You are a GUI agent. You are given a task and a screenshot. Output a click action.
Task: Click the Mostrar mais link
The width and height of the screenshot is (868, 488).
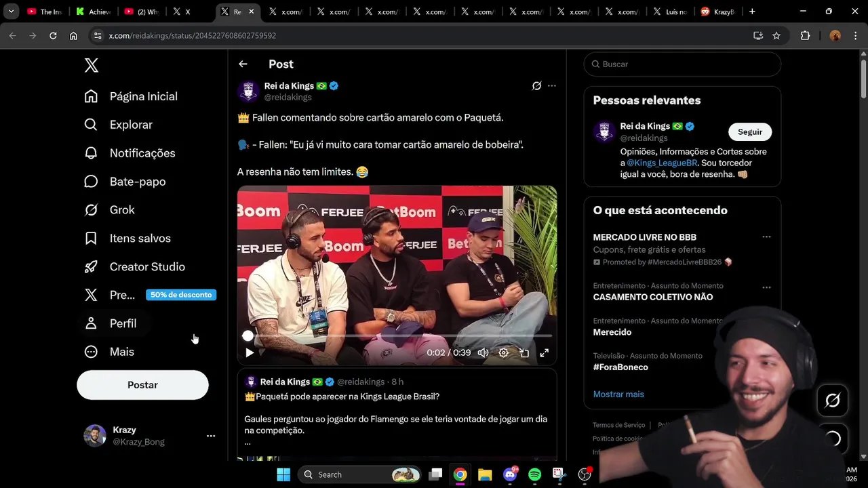click(618, 394)
